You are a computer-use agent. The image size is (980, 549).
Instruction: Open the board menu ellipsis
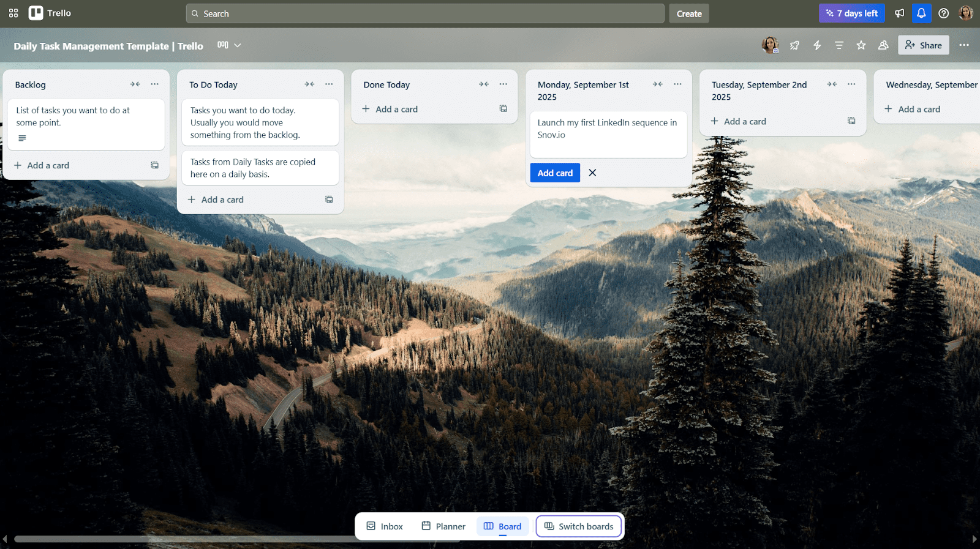(x=964, y=45)
